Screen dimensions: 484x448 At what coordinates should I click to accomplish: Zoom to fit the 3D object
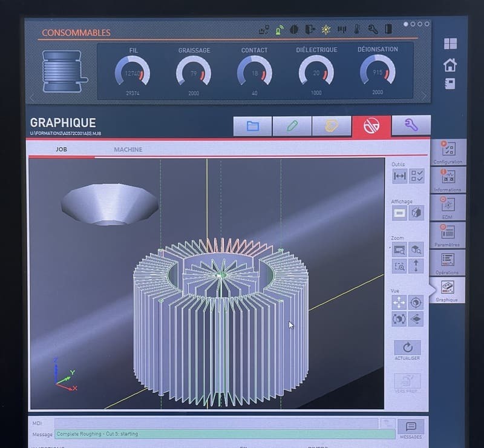(416, 249)
